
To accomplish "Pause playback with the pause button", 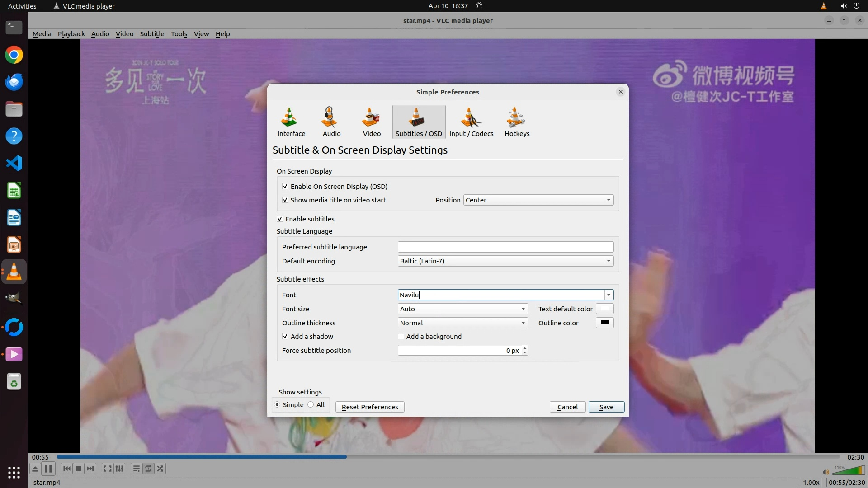I will coord(48,469).
